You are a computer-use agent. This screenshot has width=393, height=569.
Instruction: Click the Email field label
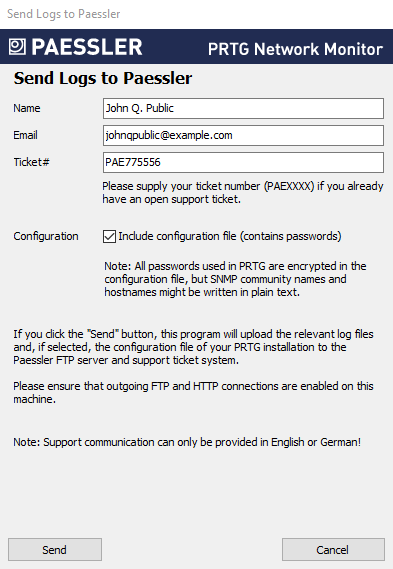pyautogui.click(x=25, y=135)
